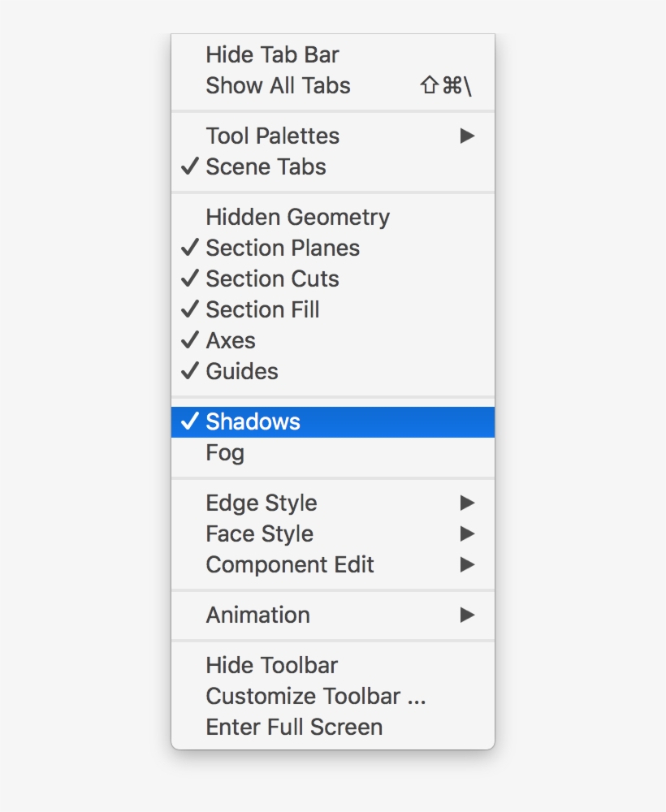
Task: Hide the Tab Bar
Action: 272,54
